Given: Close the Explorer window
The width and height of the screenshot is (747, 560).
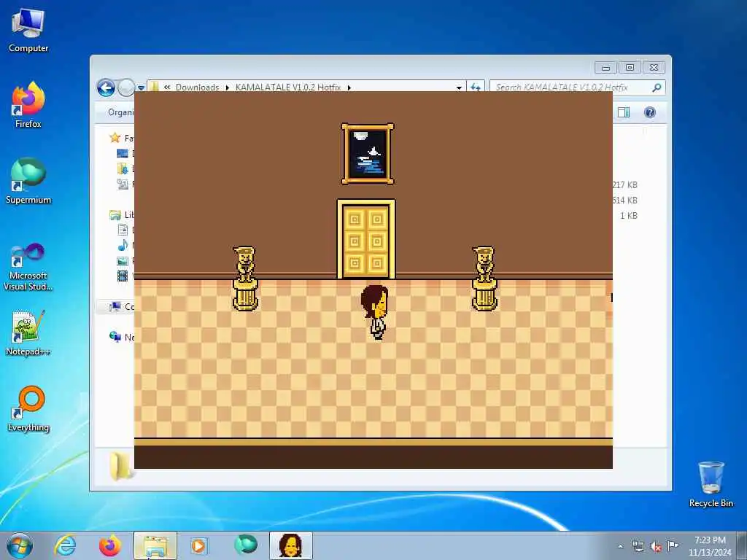Looking at the screenshot, I should click(x=654, y=68).
